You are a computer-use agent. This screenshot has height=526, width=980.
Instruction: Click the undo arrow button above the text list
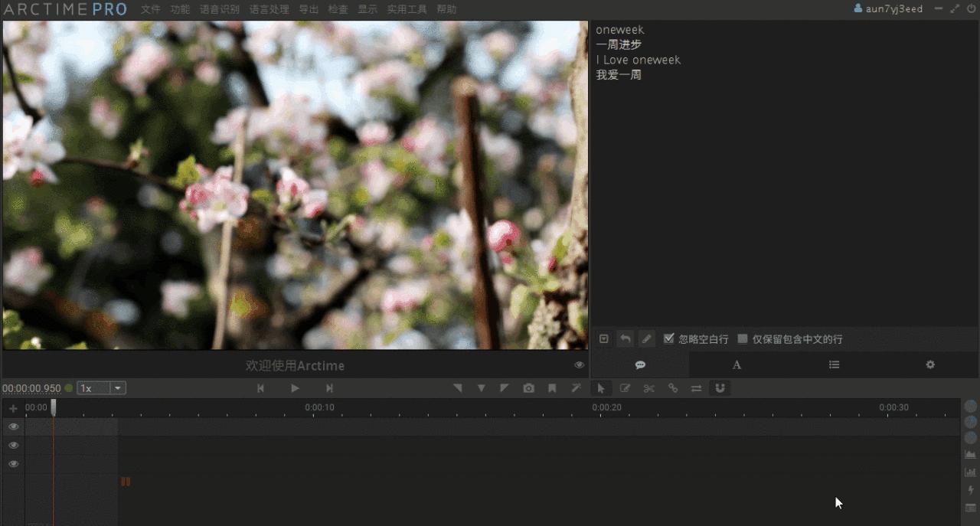tap(625, 338)
